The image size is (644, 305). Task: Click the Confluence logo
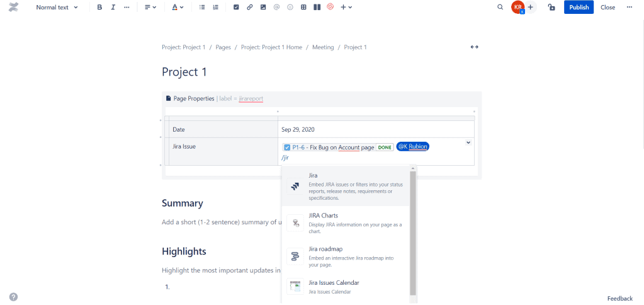point(14,8)
